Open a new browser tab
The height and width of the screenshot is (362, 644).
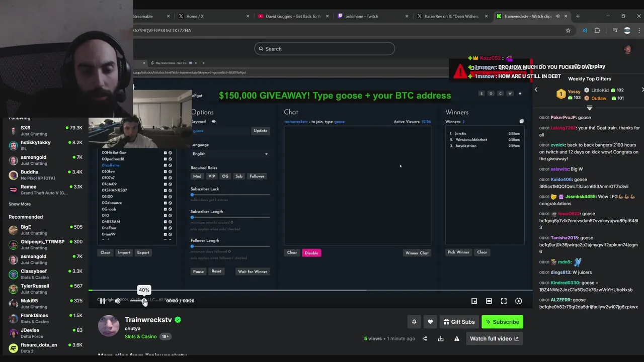pos(578,16)
